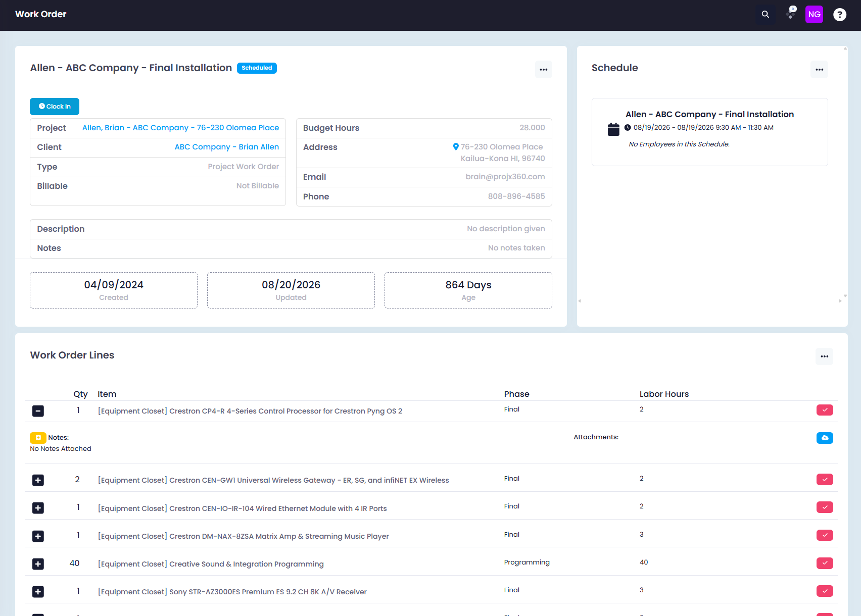
Task: Mark the DM-NAX-8ZSA Matrix Amp line complete
Action: point(825,535)
